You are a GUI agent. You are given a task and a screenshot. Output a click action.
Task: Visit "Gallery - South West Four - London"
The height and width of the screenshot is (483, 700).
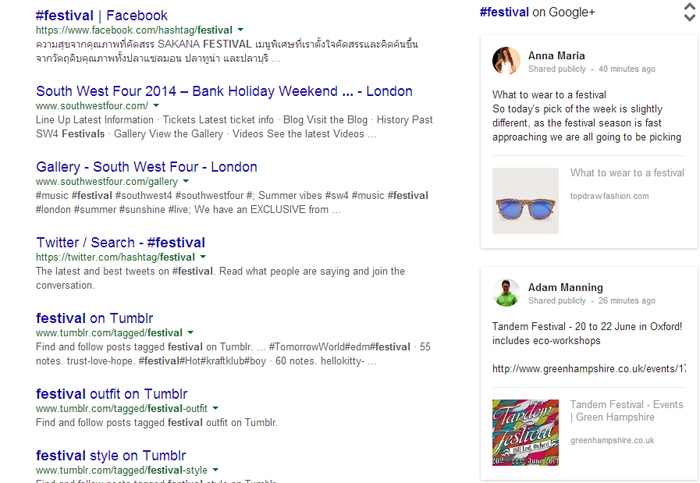pos(146,167)
